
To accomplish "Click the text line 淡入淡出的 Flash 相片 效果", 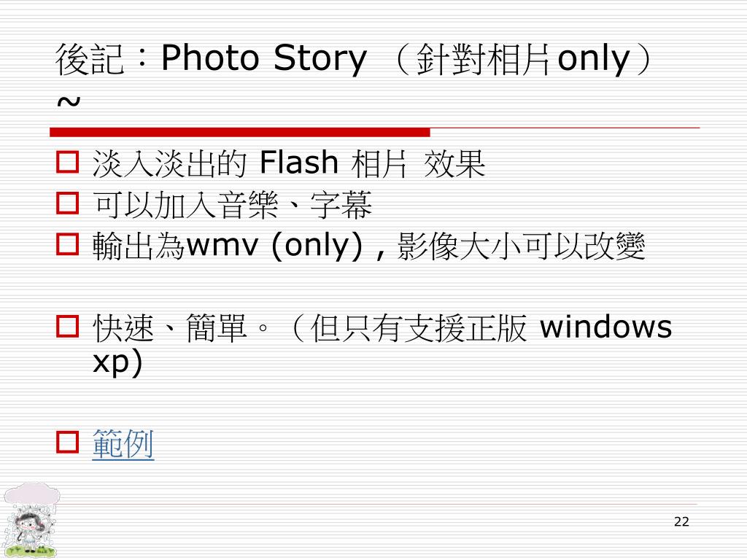I will point(289,163).
